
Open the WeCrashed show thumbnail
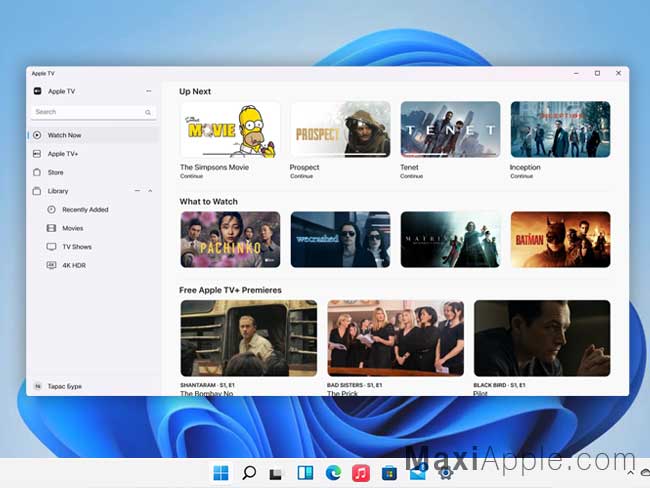[x=340, y=240]
